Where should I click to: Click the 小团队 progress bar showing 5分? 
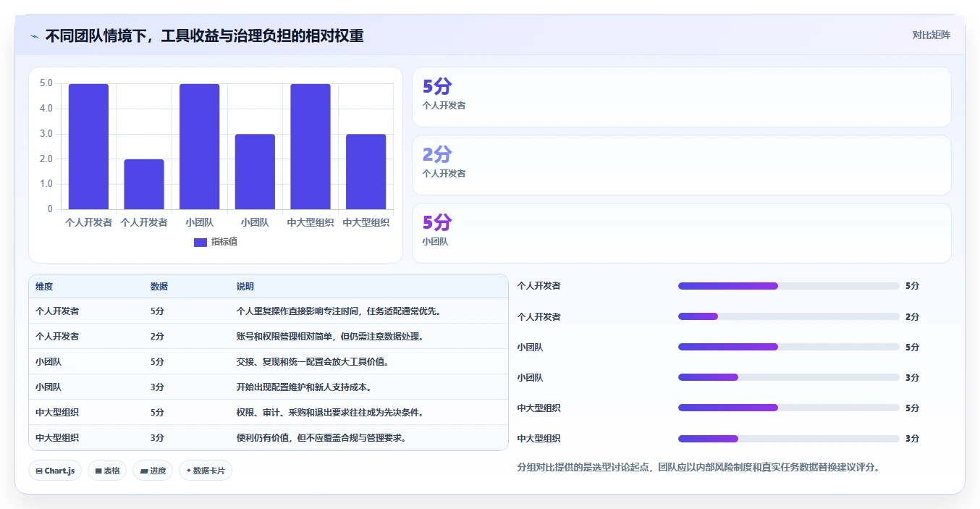coord(788,347)
